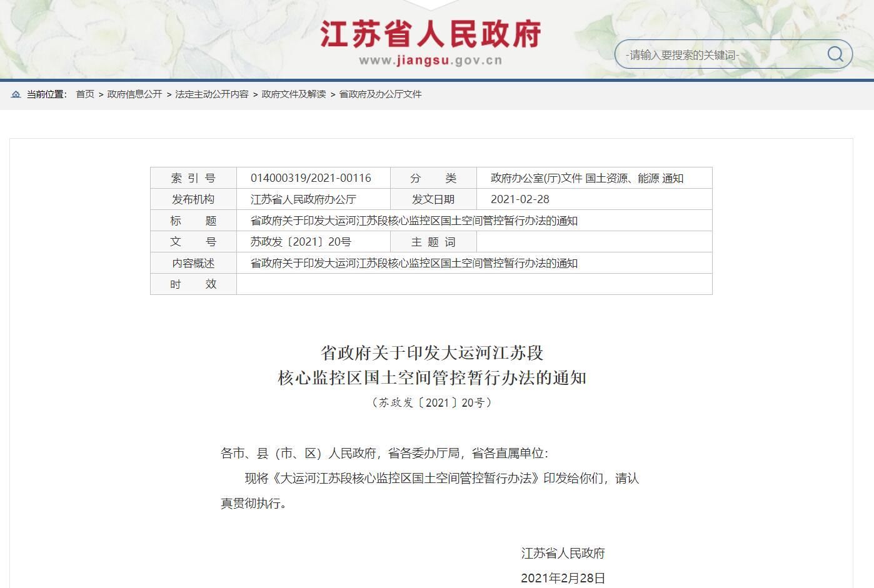Image resolution: width=874 pixels, height=588 pixels.
Task: Click heading line 核心监控区国土空间管控暂行办法的通知
Action: [432, 378]
